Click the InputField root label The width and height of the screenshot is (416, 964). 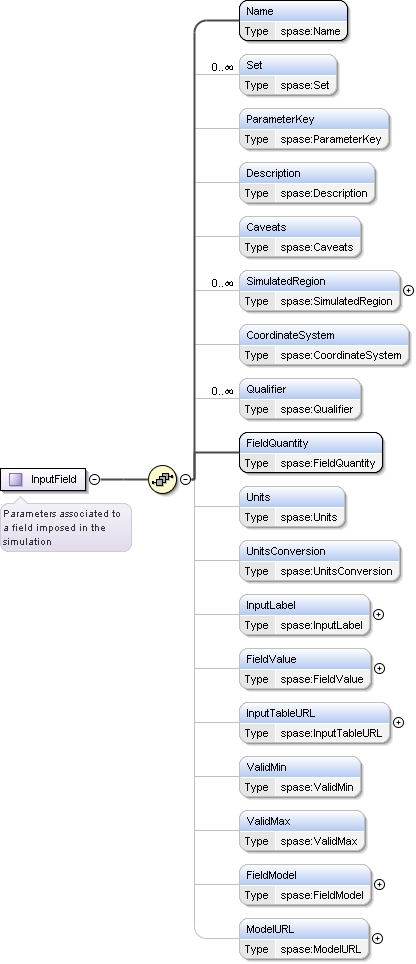point(54,479)
